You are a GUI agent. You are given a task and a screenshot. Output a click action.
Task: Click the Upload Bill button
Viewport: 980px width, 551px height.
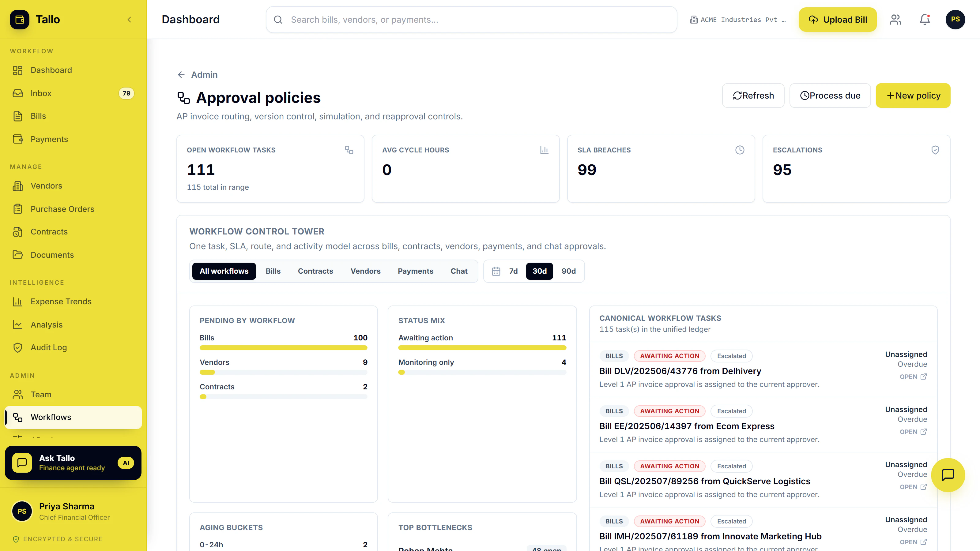pos(838,19)
